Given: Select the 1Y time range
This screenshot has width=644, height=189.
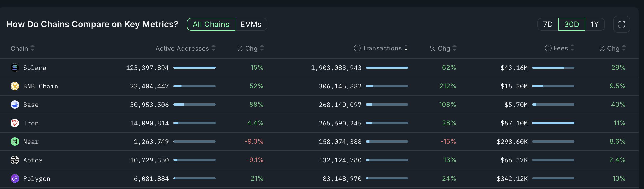Looking at the screenshot, I should 595,24.
